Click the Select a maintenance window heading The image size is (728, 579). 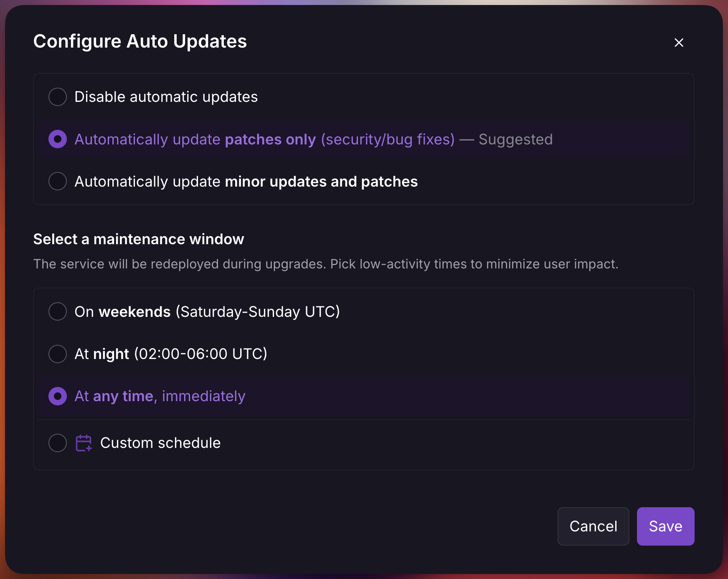139,239
